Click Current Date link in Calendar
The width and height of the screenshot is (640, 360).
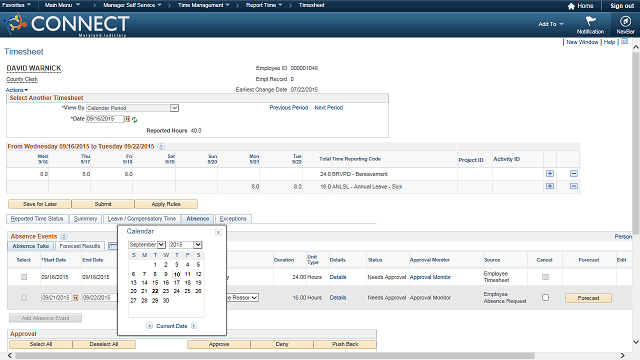(171, 326)
